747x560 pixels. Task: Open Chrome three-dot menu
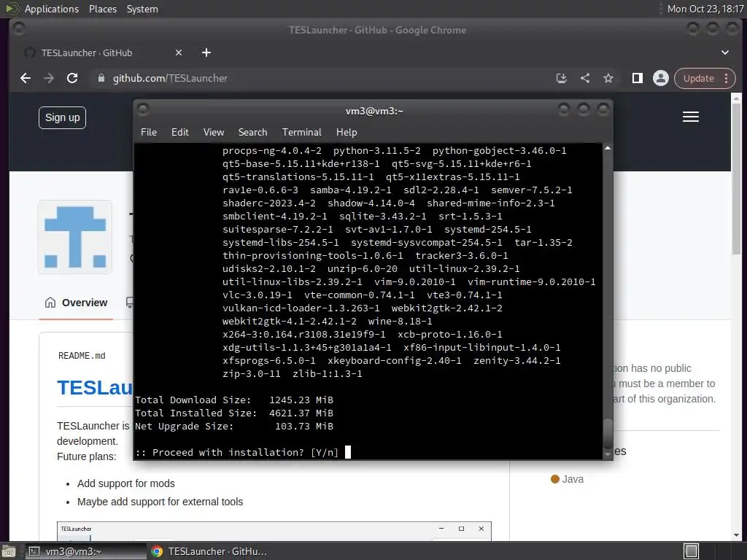pos(727,78)
